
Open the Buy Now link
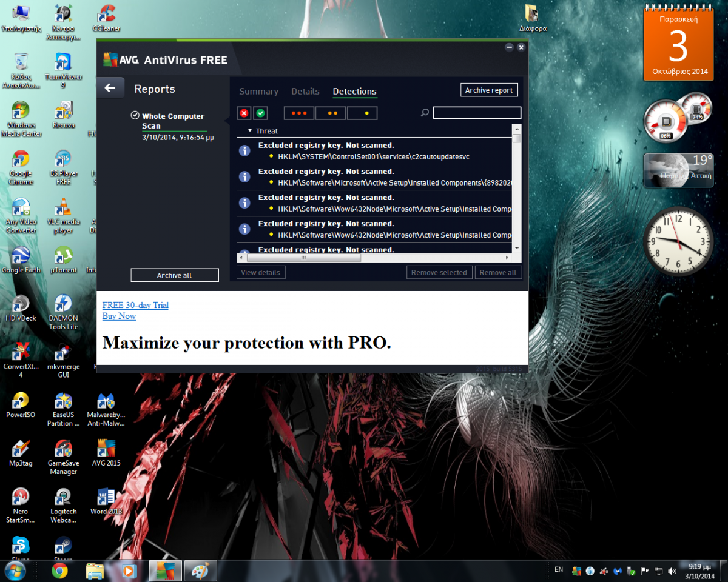119,316
